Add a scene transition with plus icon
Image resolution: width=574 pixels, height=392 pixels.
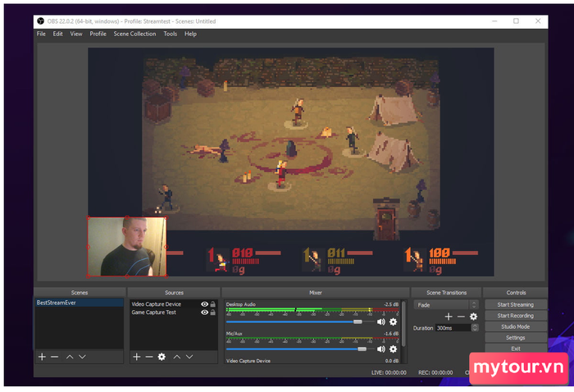(449, 317)
